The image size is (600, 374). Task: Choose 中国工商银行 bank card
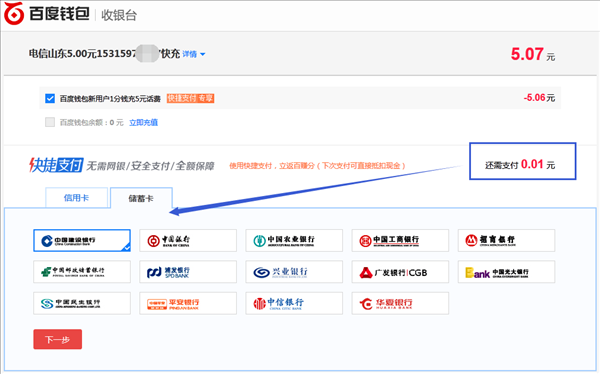click(x=400, y=240)
